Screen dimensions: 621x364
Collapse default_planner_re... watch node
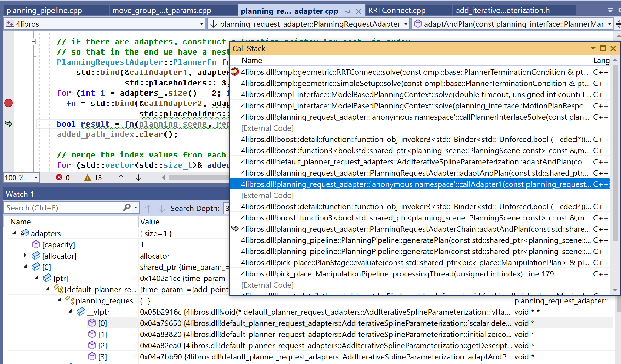(x=48, y=289)
